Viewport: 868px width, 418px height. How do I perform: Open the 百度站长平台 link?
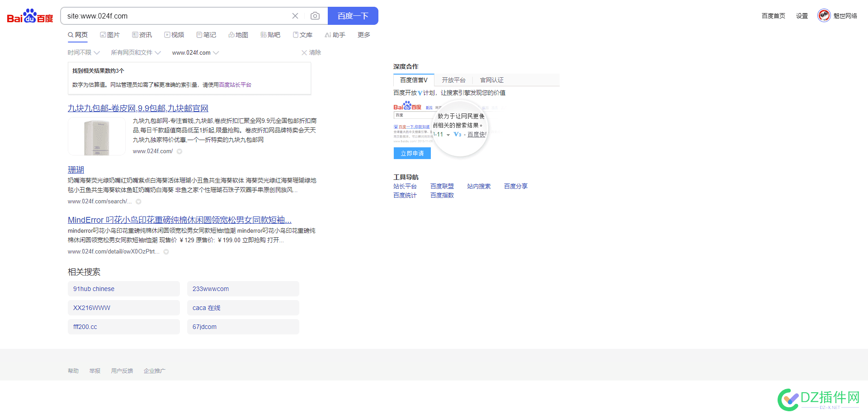pos(235,85)
